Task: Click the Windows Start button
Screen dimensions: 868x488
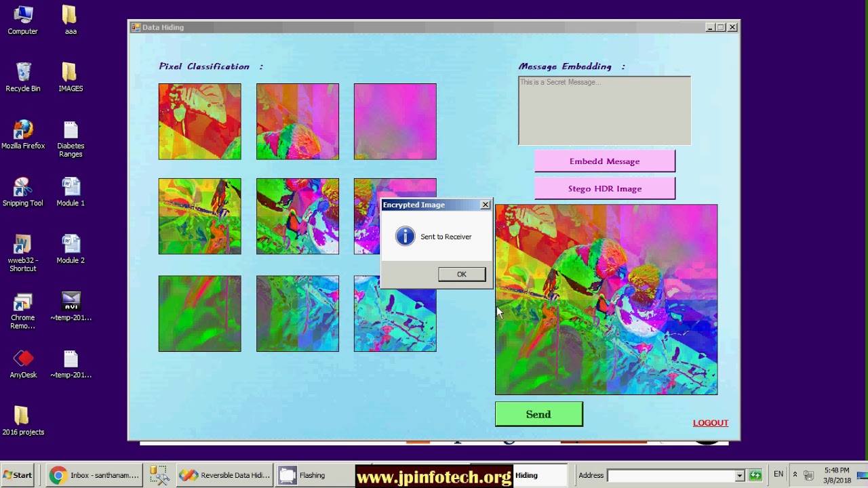Action: 18,475
